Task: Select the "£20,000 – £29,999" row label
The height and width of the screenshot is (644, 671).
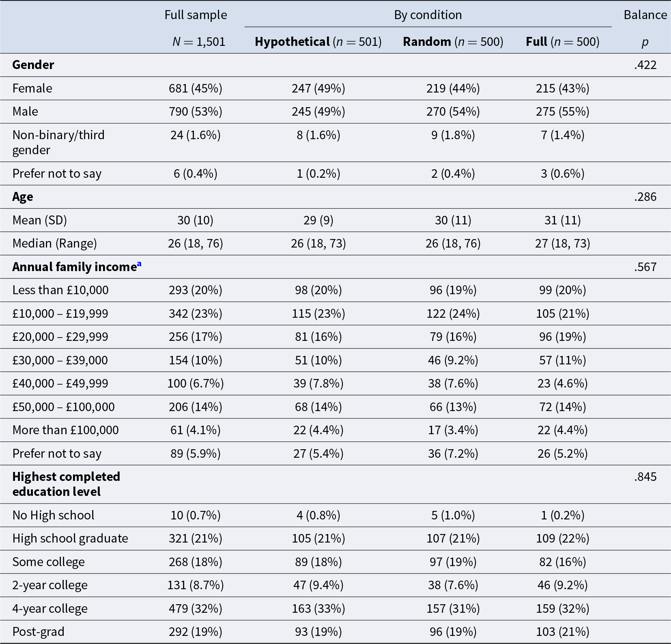Action: pos(60,337)
